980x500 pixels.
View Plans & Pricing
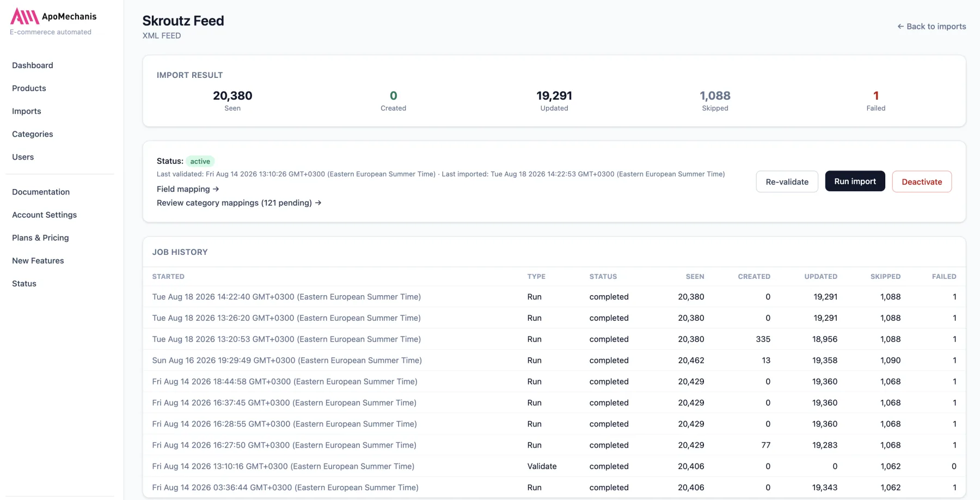pyautogui.click(x=40, y=237)
